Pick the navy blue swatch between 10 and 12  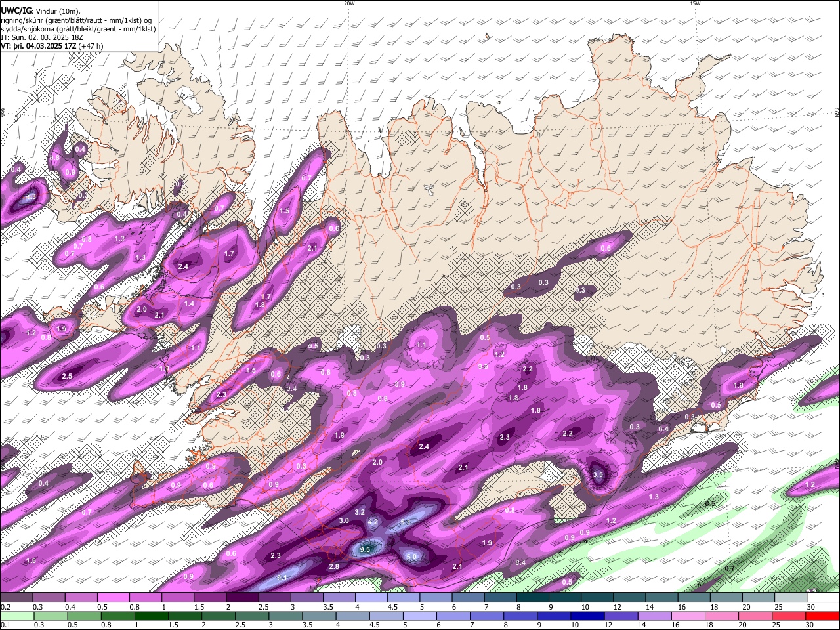pyautogui.click(x=587, y=616)
